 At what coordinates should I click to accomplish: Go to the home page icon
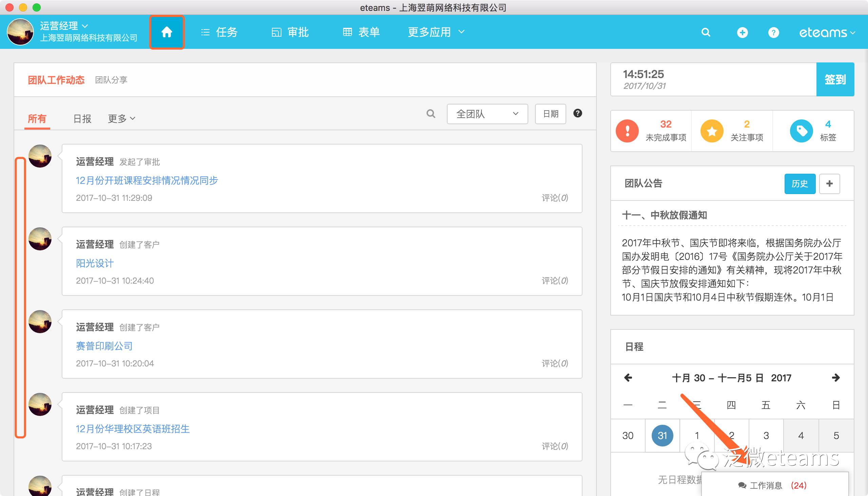pyautogui.click(x=166, y=32)
